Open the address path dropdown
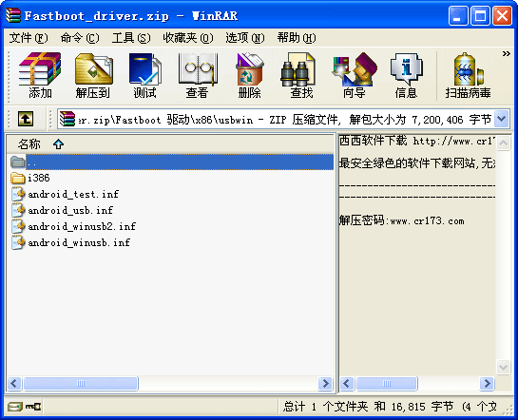The image size is (518, 420). pos(502,119)
